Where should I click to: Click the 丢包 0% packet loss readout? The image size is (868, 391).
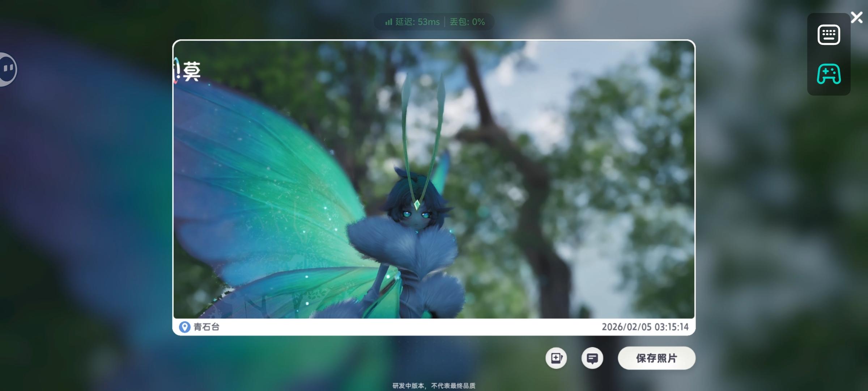pyautogui.click(x=467, y=22)
